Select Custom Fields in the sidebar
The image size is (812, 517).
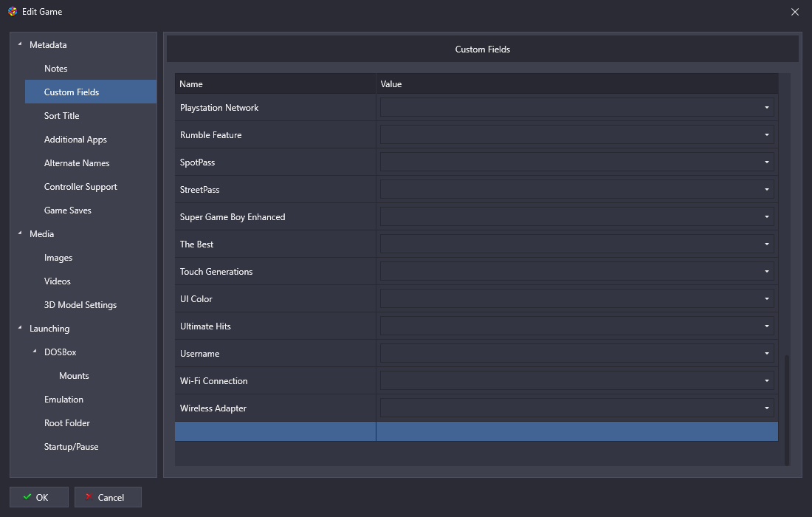(91, 92)
